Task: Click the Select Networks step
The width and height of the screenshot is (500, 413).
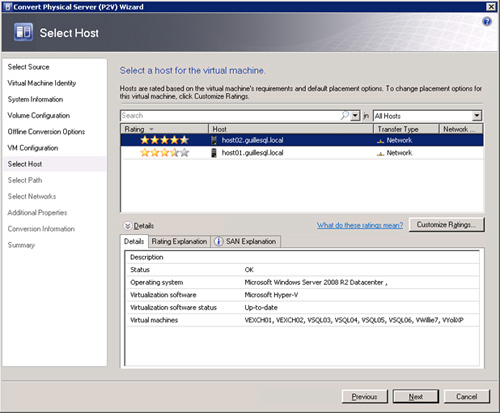Action: pos(32,196)
